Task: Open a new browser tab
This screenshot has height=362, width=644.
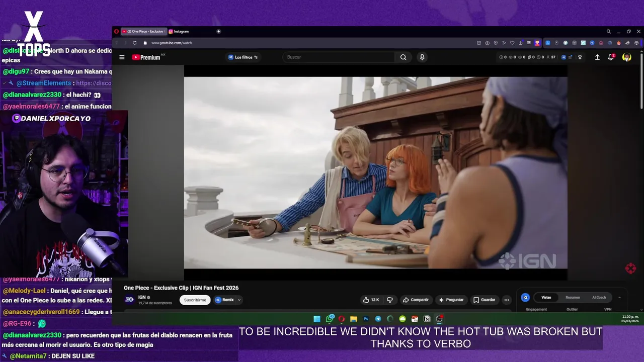Action: (218, 31)
